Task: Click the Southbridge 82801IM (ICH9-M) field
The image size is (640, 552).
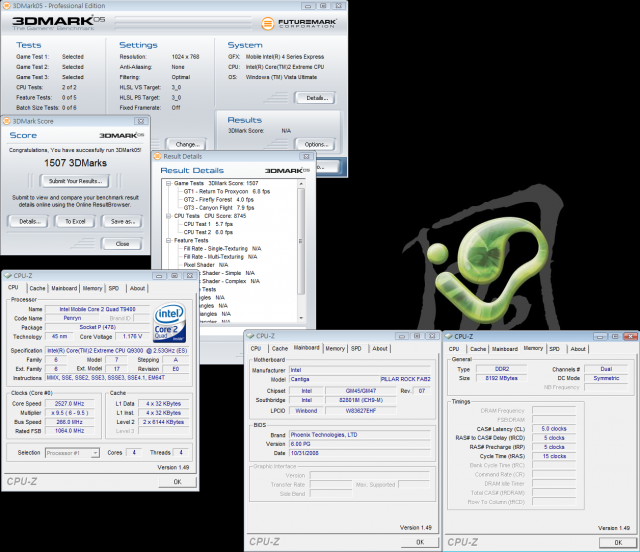Action: coord(360,400)
